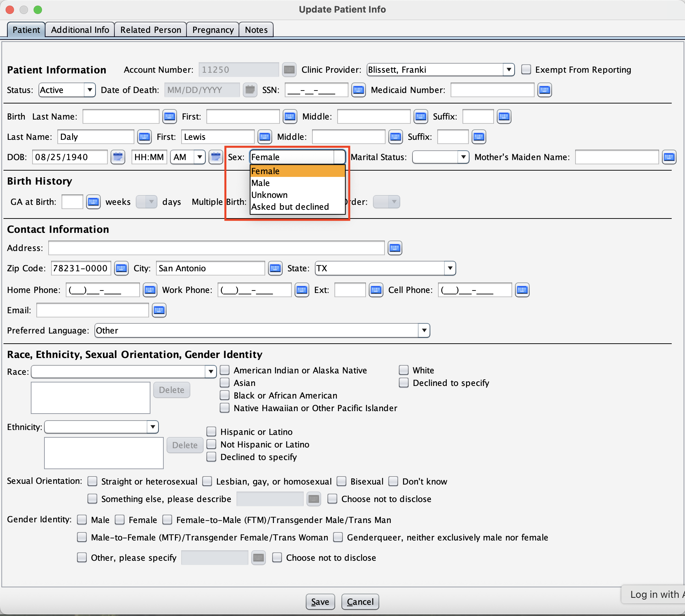Expand the Clinic Provider dropdown

[509, 70]
